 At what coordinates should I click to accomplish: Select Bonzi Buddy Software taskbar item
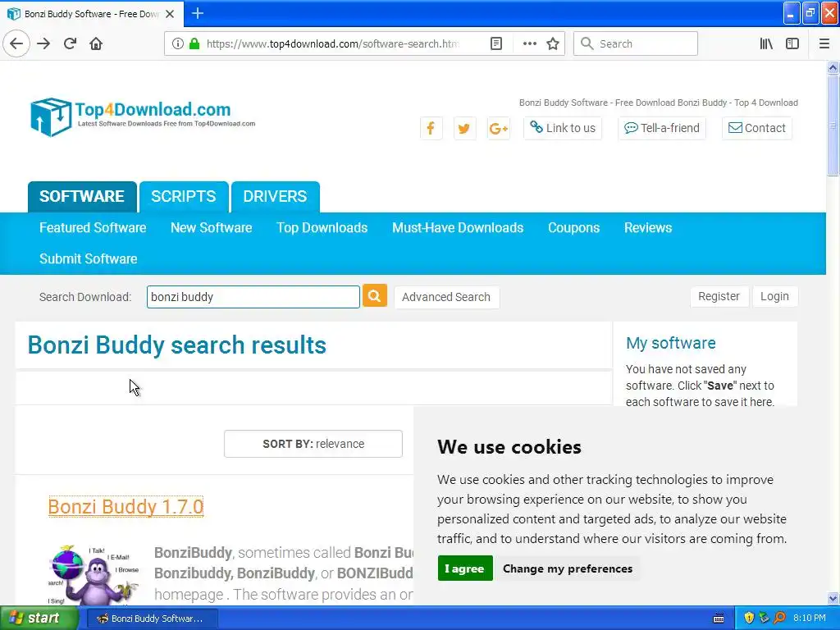(152, 619)
